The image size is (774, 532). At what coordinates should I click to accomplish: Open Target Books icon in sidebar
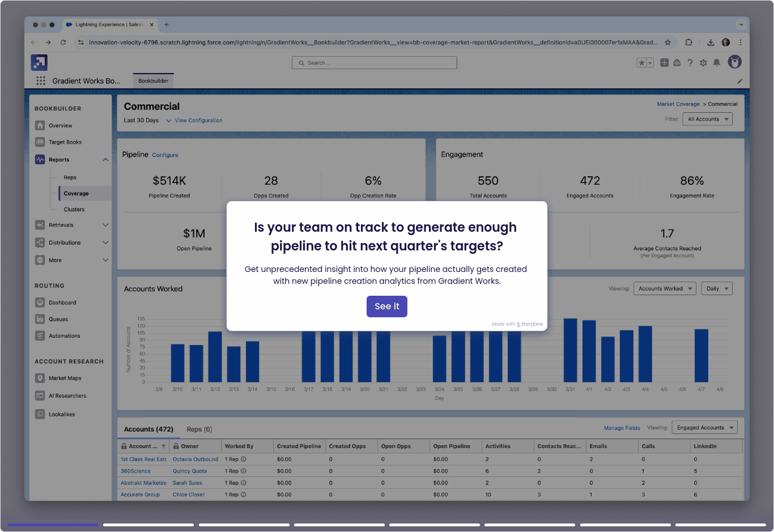40,142
